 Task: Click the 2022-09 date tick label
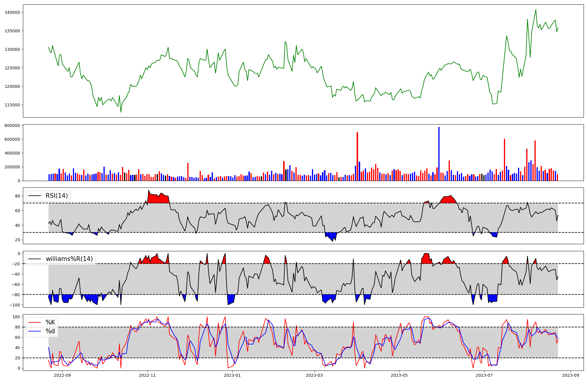pos(62,375)
